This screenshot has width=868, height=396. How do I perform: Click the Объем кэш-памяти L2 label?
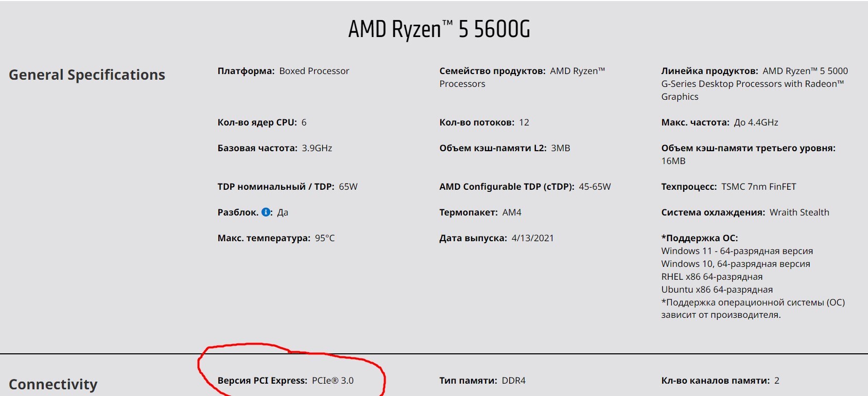493,148
